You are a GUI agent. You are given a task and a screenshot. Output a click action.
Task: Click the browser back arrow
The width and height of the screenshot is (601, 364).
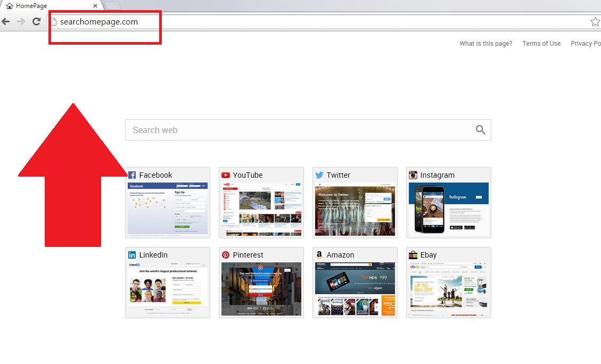coord(6,22)
